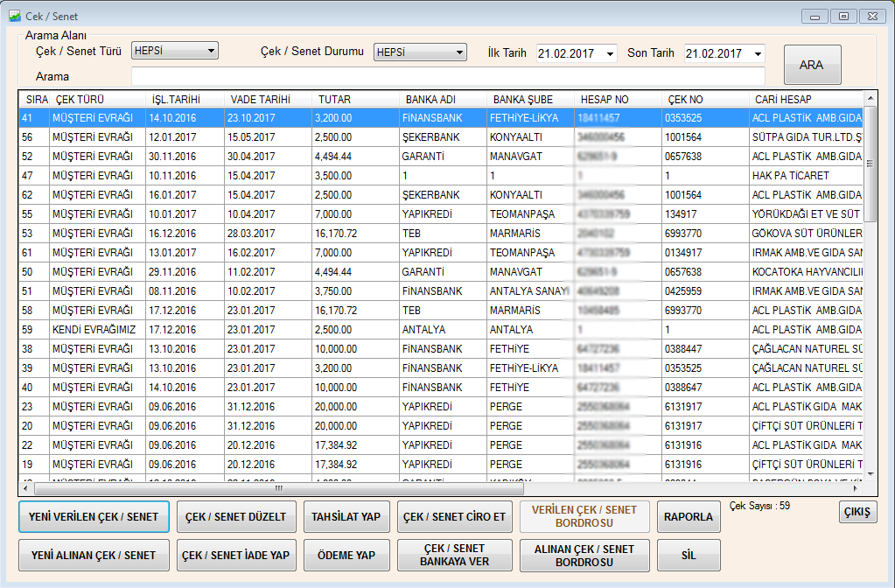Viewport: 895px width, 588px height.
Task: Click the vertical scrollbar thumb
Action: point(871,164)
